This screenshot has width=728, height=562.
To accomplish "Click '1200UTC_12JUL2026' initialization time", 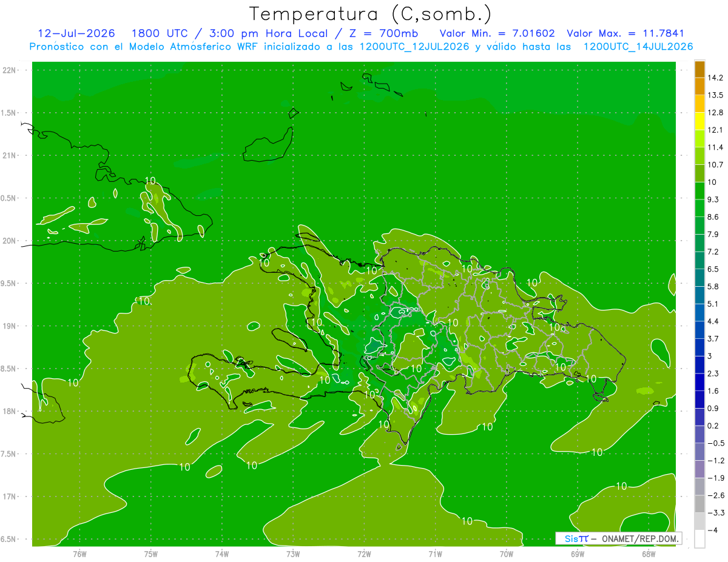I will tap(414, 46).
